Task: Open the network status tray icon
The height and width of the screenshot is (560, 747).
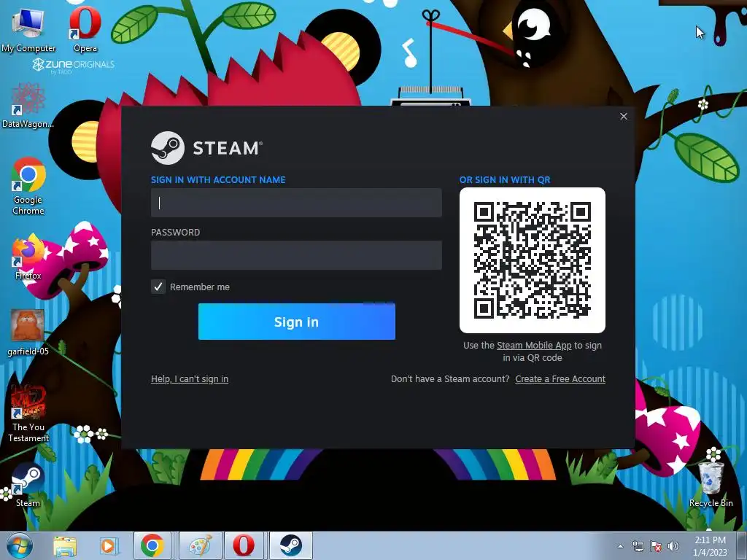Action: coord(638,546)
